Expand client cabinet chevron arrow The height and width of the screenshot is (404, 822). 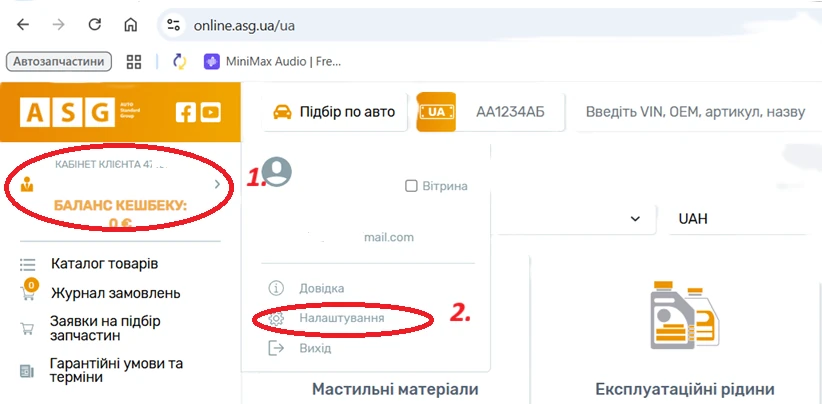(217, 184)
